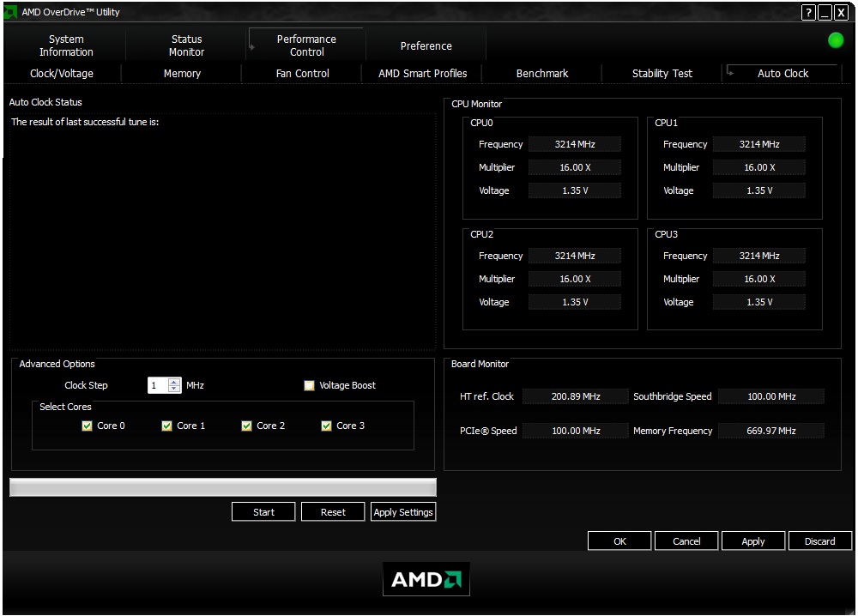The height and width of the screenshot is (616, 858).
Task: Uncheck the Core 2 checkbox
Action: (247, 426)
